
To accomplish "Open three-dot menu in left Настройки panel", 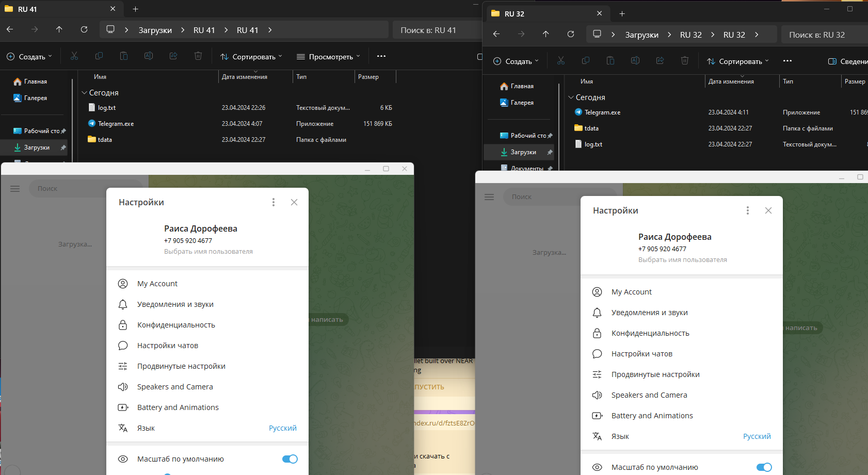I will click(274, 202).
